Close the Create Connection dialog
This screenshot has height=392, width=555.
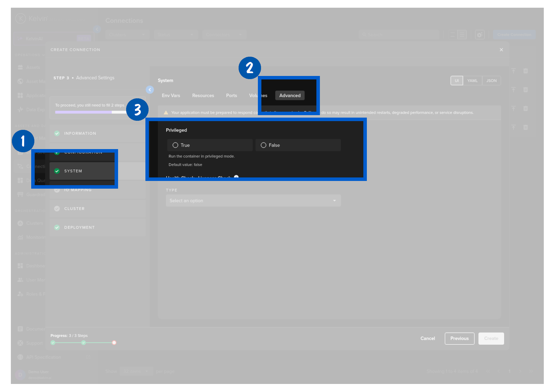501,50
